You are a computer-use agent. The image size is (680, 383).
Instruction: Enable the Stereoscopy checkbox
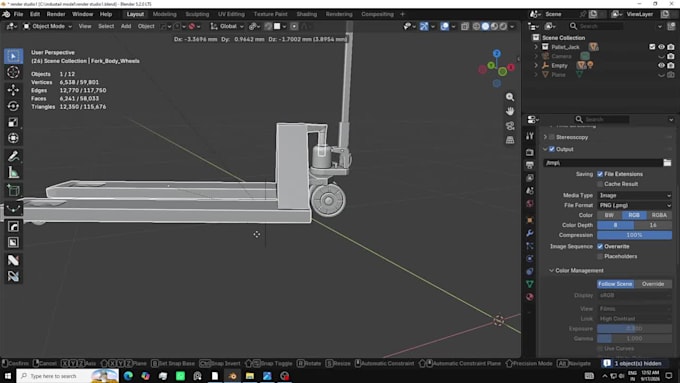coord(552,137)
